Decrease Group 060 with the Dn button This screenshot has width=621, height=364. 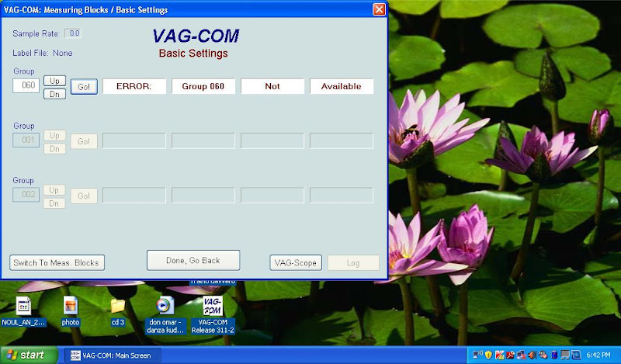54,94
